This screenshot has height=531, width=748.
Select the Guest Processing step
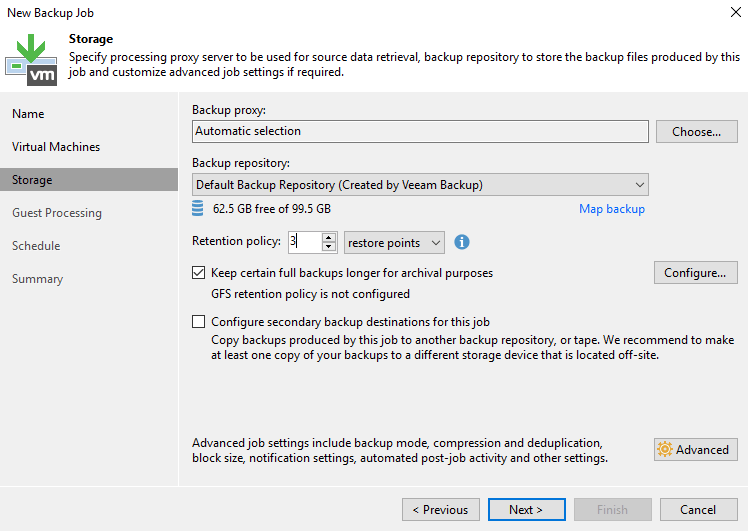tap(57, 213)
